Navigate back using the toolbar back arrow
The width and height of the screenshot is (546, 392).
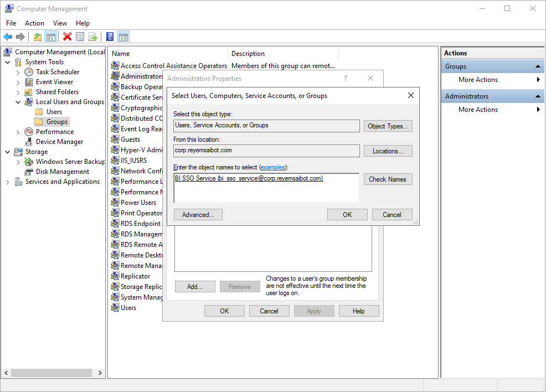pos(8,37)
